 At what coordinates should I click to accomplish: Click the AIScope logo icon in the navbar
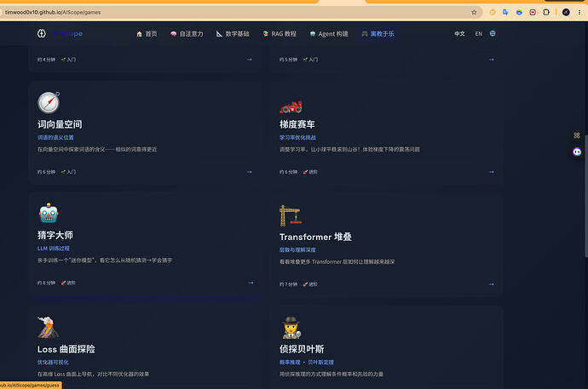(x=42, y=33)
